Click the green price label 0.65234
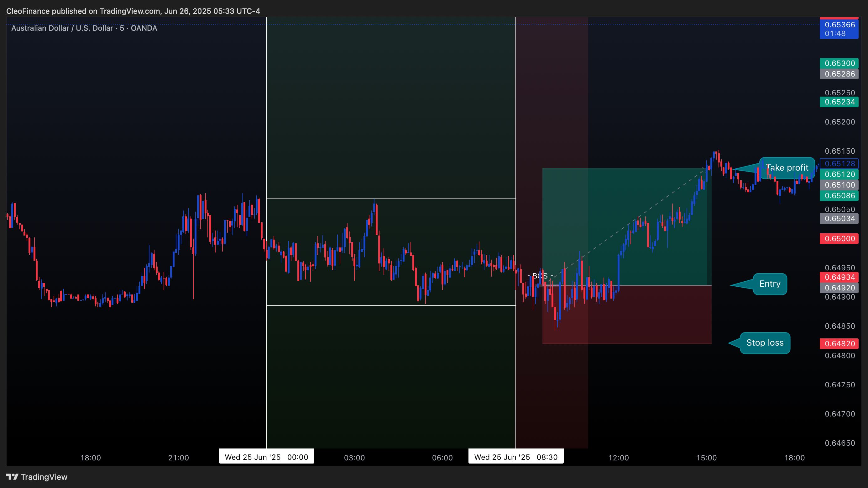868x488 pixels. 839,102
